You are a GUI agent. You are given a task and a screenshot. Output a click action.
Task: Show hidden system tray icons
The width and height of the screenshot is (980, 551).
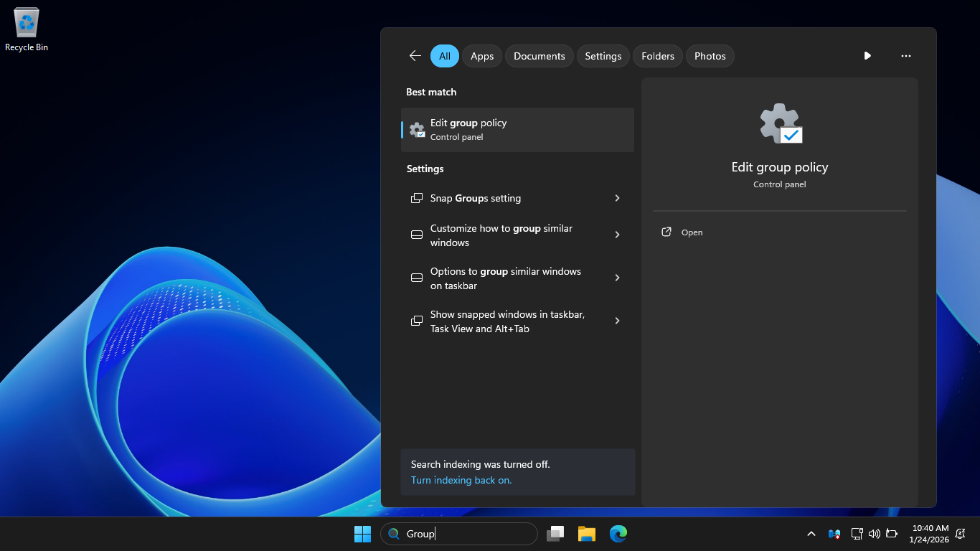click(x=811, y=534)
